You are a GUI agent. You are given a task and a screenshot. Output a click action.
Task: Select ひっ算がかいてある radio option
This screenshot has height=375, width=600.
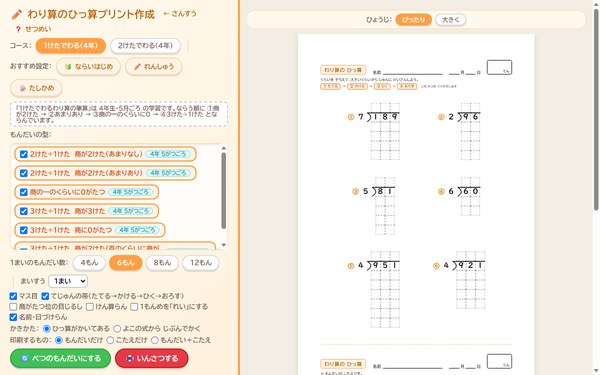coord(47,329)
